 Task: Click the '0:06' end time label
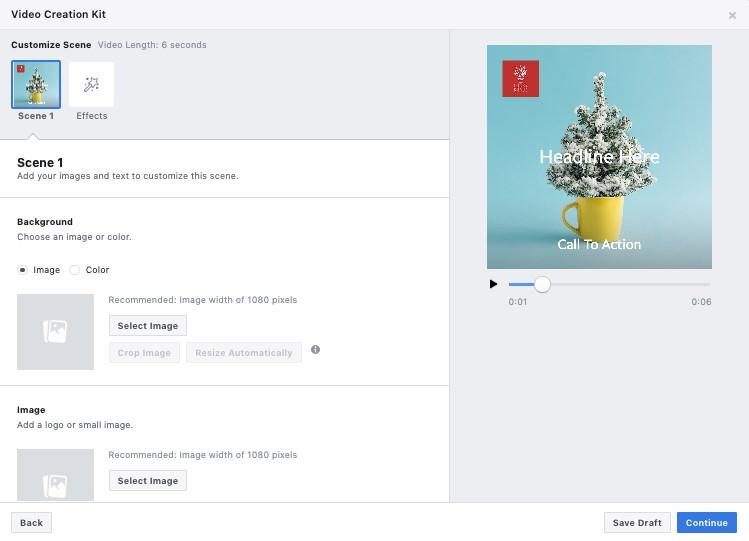coord(701,302)
